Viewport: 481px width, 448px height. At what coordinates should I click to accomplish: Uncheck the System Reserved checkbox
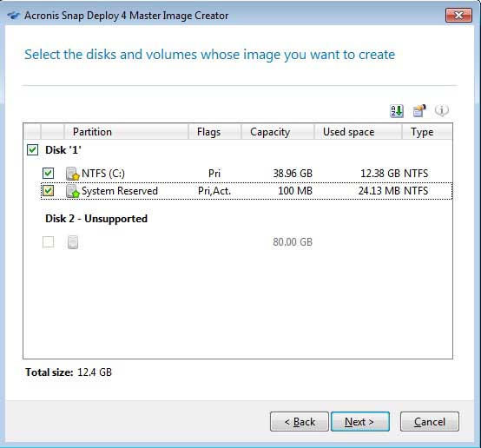tap(48, 191)
